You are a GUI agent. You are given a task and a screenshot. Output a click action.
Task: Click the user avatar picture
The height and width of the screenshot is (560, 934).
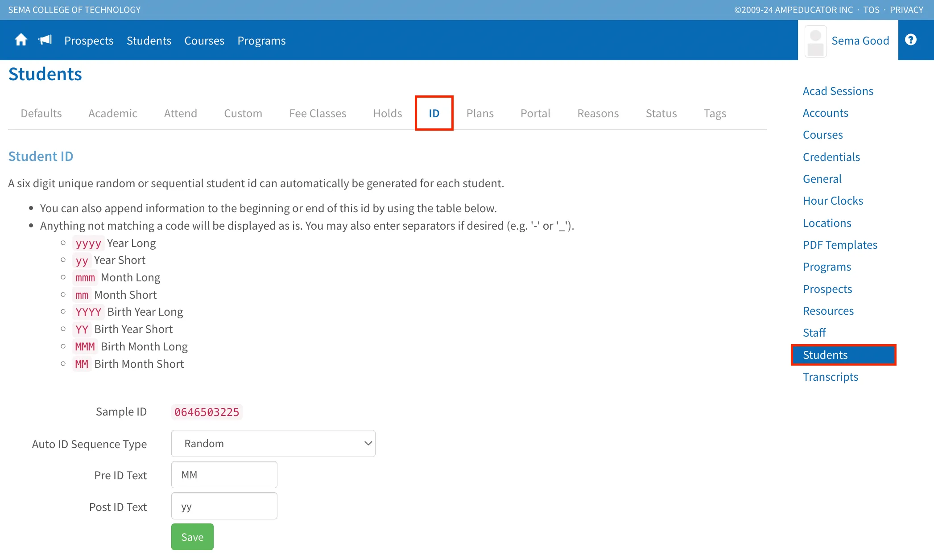tap(815, 41)
